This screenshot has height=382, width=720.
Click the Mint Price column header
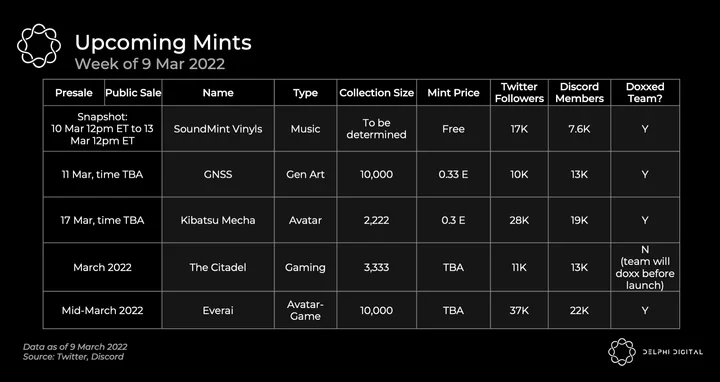[454, 93]
